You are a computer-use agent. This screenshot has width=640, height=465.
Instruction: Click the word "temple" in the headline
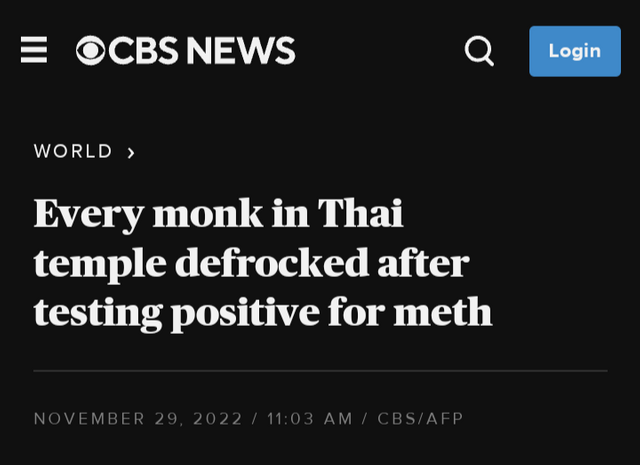pos(99,264)
